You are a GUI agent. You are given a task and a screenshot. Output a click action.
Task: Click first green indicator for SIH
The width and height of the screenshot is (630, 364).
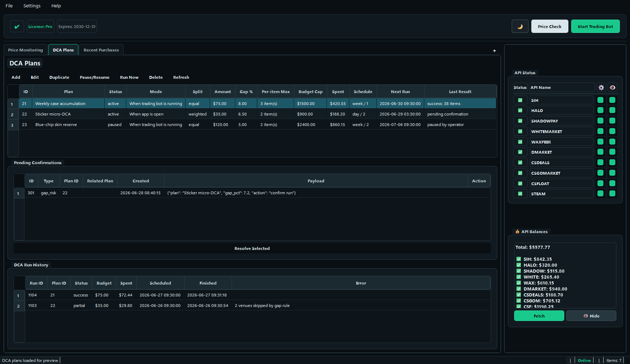[600, 100]
